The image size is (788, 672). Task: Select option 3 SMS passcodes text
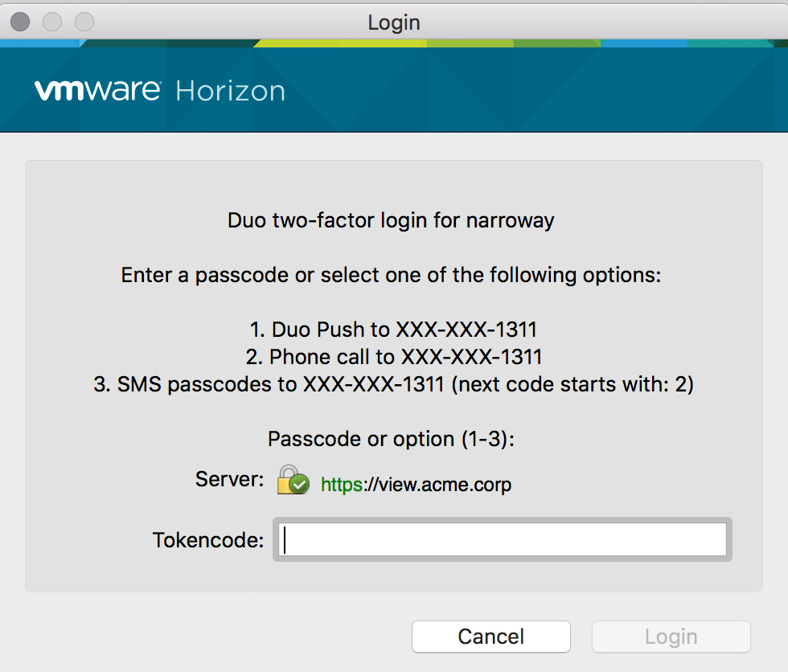[x=392, y=384]
